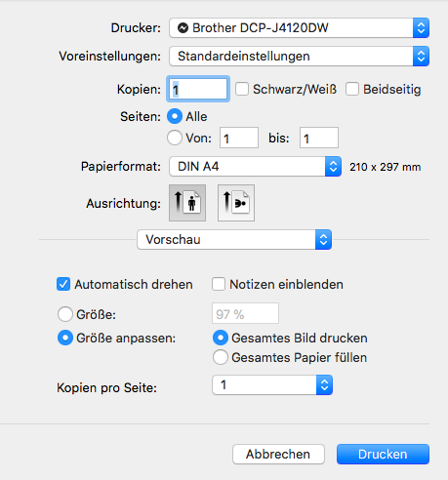
Task: Open the Drucker printer dropdown
Action: pyautogui.click(x=300, y=28)
